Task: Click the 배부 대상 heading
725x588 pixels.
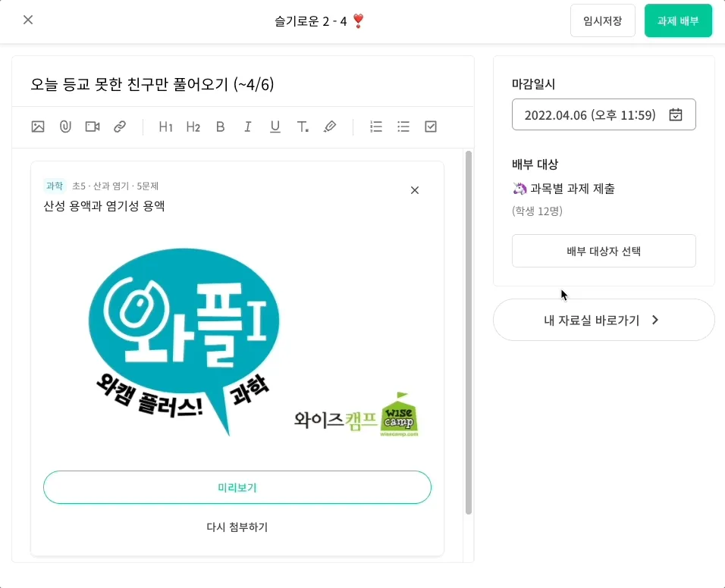Action: (x=535, y=164)
